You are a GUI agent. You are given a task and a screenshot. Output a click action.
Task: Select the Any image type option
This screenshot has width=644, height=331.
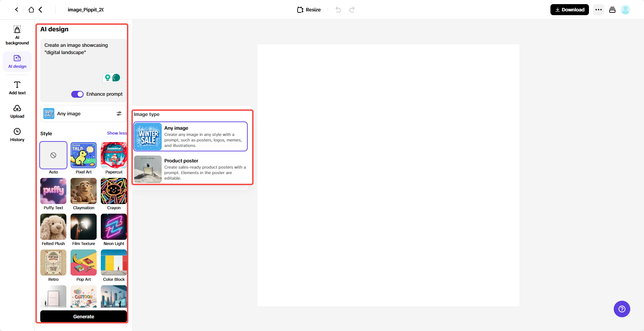pyautogui.click(x=191, y=136)
